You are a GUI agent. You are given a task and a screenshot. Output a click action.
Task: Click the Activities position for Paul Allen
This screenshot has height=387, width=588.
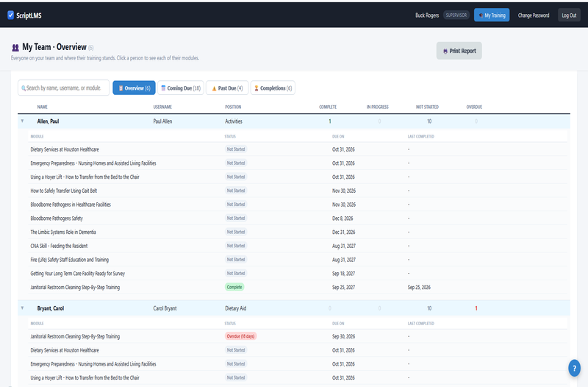click(234, 121)
